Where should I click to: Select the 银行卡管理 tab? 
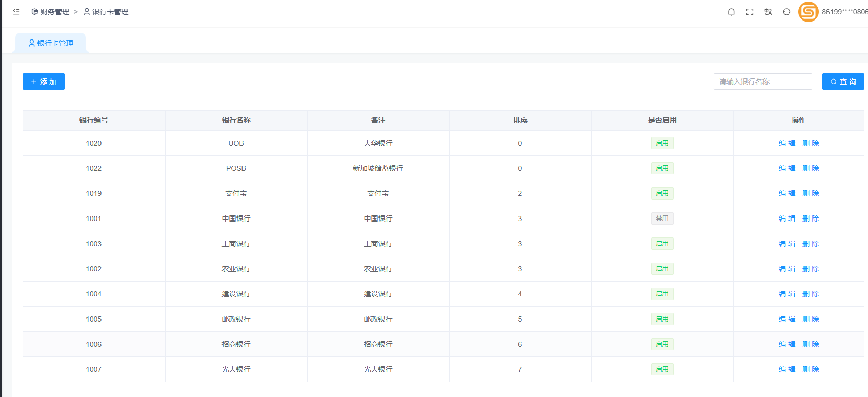point(51,43)
